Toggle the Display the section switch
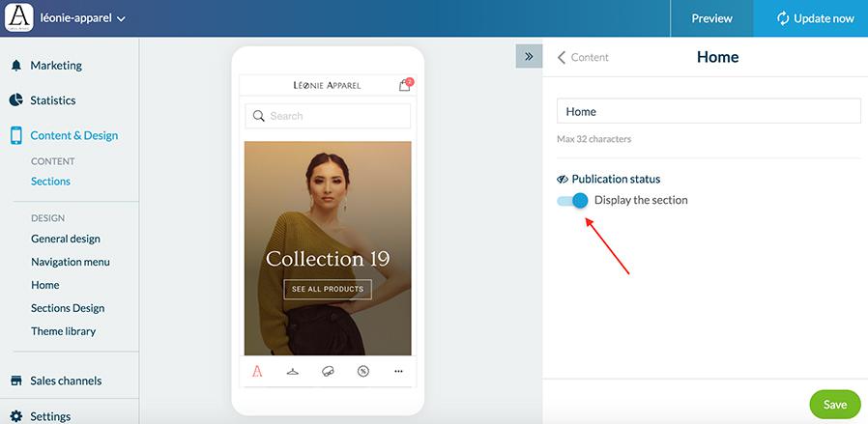Screen dimensions: 868x424 [574, 200]
